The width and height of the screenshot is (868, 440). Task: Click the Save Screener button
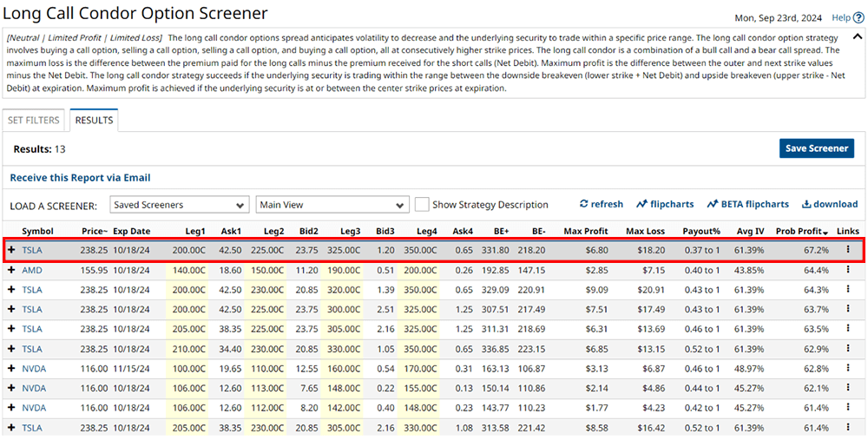tap(816, 148)
